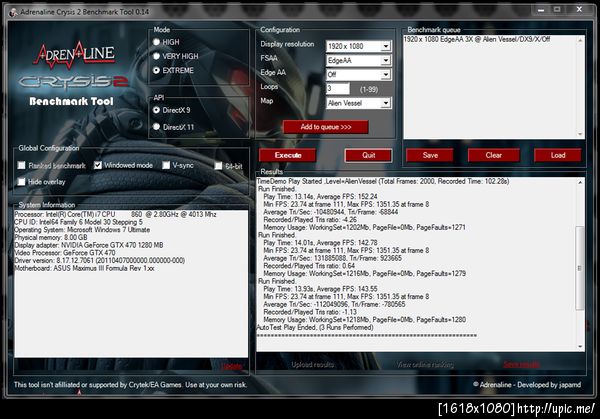
Task: Click the Add to queue button
Action: coord(326,127)
